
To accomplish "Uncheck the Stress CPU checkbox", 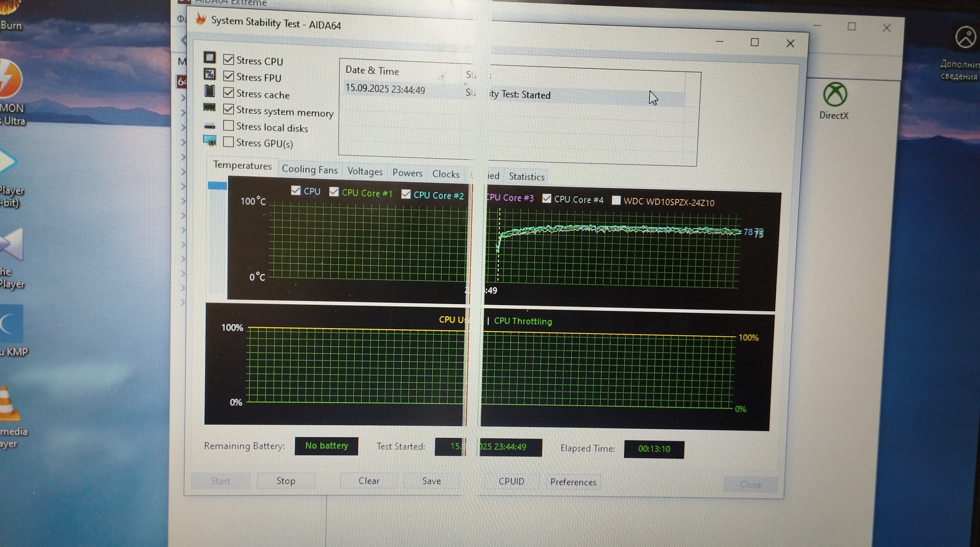I will (x=229, y=60).
